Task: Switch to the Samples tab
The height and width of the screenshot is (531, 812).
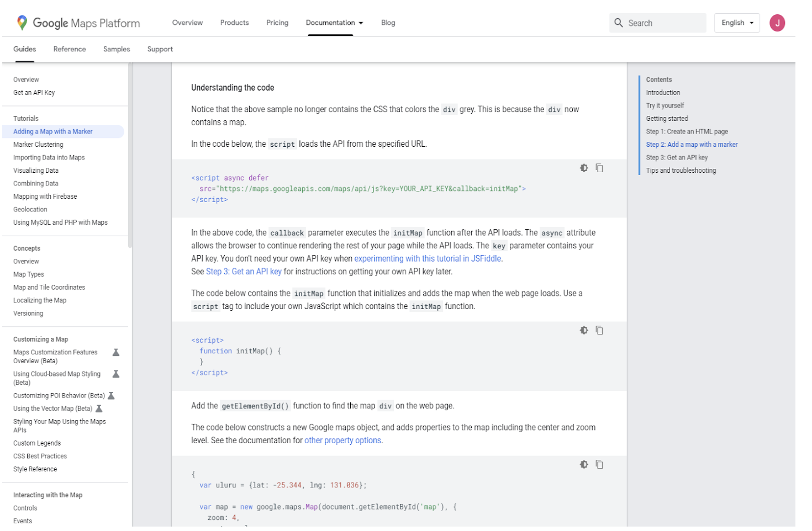Action: (x=117, y=49)
